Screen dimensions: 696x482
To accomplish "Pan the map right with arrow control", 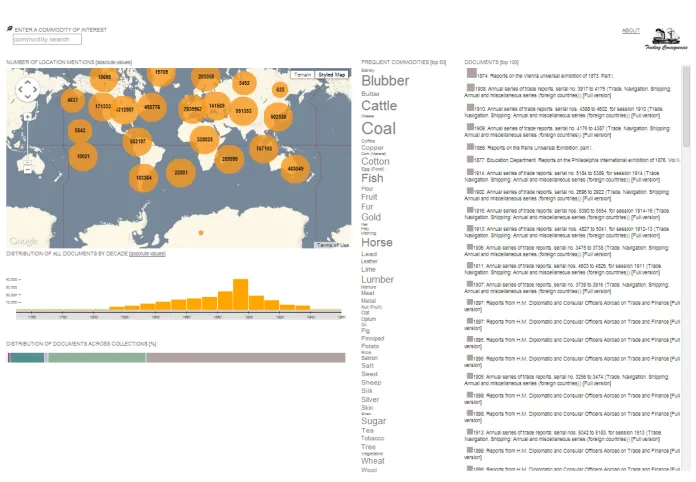I will pyautogui.click(x=35, y=90).
